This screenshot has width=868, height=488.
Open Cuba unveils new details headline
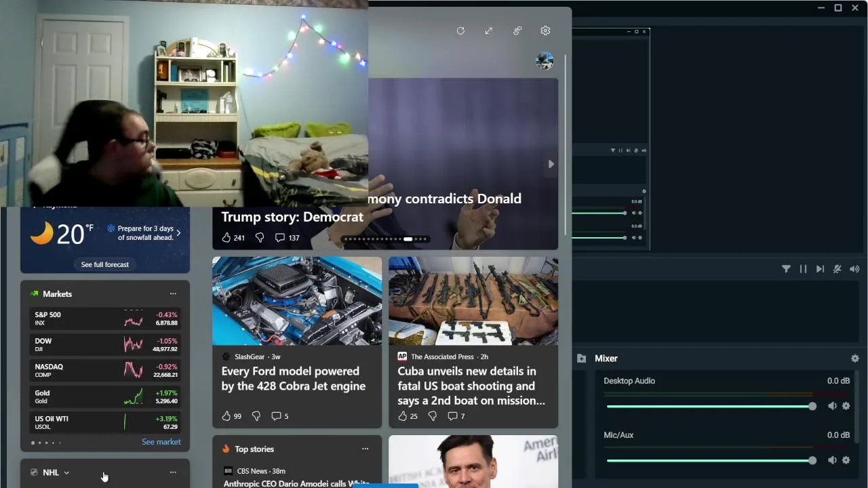[471, 386]
